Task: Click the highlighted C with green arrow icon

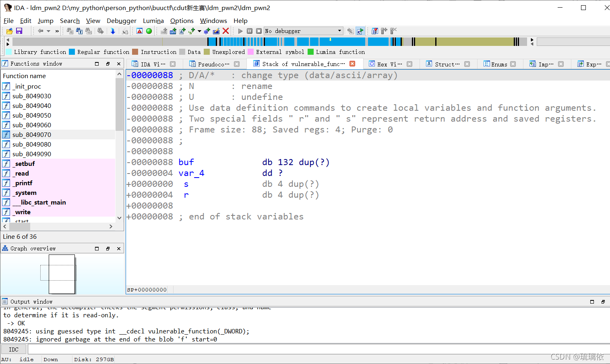Action: pyautogui.click(x=360, y=31)
